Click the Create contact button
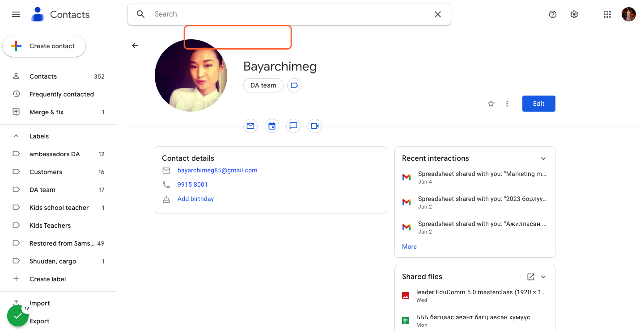This screenshot has width=644, height=330. [x=44, y=46]
